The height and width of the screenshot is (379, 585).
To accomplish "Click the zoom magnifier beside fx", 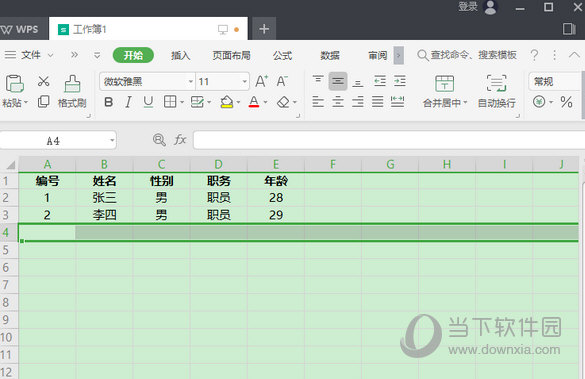I will click(x=159, y=140).
